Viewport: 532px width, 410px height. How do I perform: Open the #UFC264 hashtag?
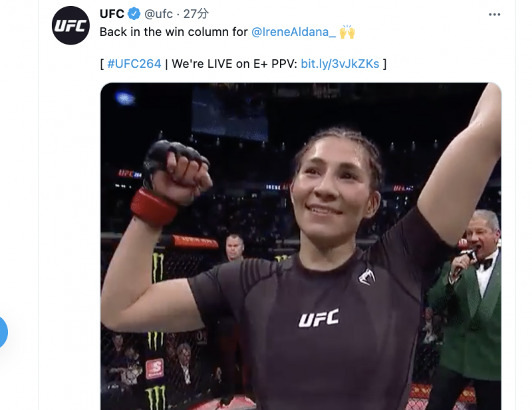pyautogui.click(x=134, y=64)
